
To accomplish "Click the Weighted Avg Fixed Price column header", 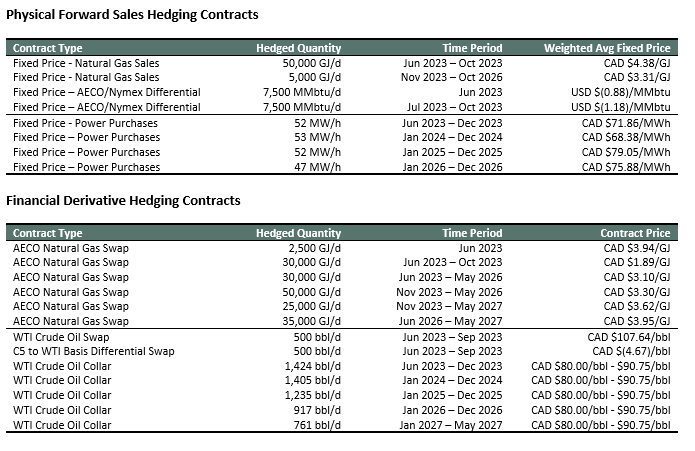I will 607,48.
